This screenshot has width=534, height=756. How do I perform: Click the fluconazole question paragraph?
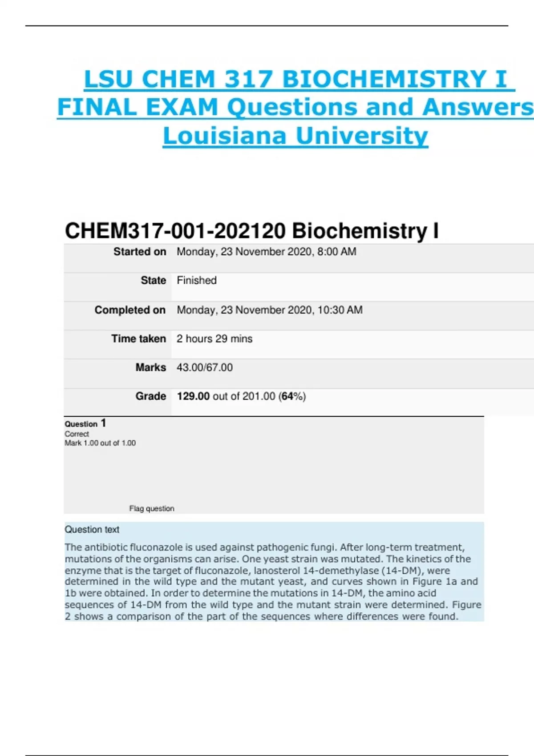(272, 582)
